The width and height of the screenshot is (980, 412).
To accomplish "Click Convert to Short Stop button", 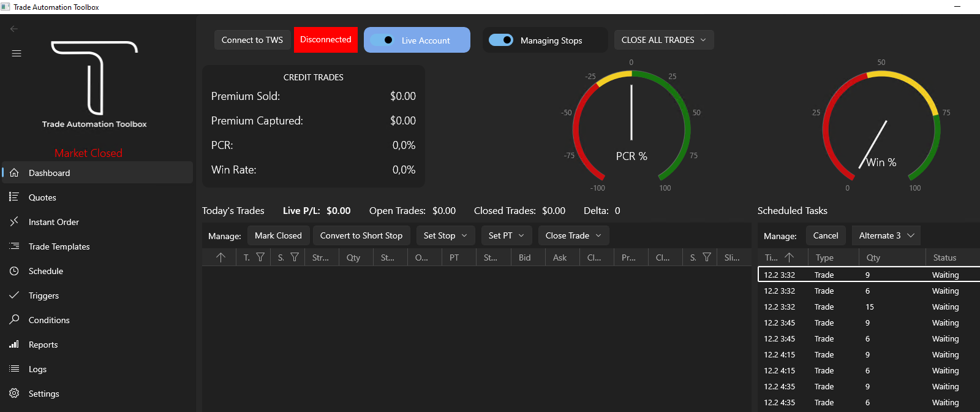I will (x=361, y=235).
